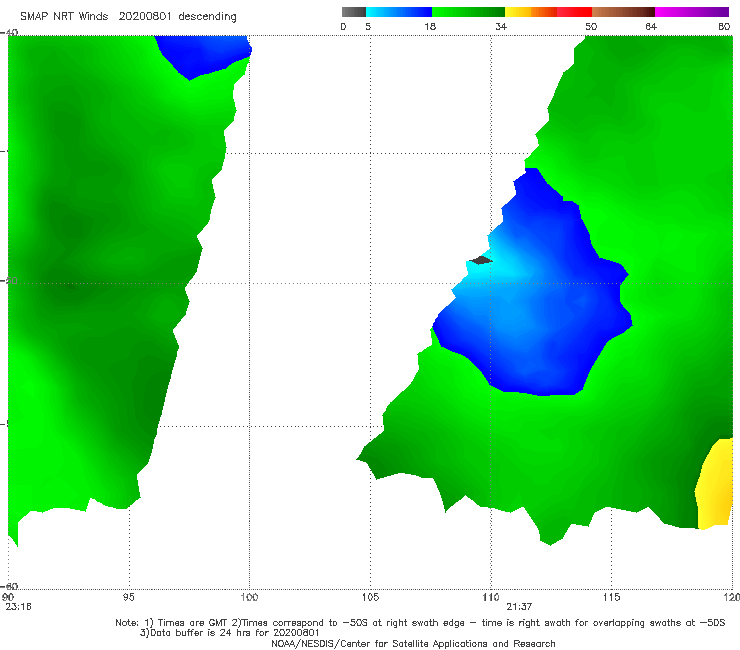
Task: Click colorbar label '34'
Action: coord(501,27)
